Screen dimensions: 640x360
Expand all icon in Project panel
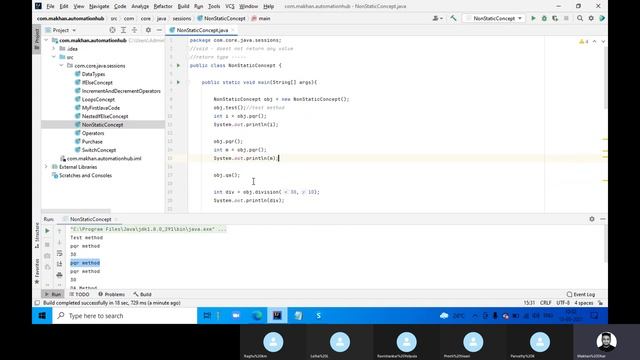pyautogui.click(x=123, y=30)
